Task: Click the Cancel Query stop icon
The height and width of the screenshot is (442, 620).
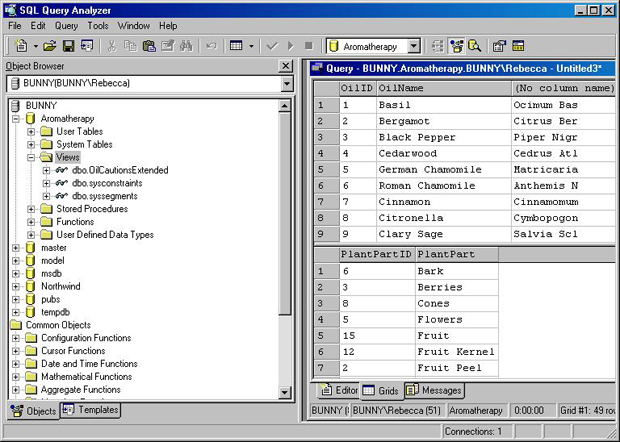Action: (x=309, y=46)
